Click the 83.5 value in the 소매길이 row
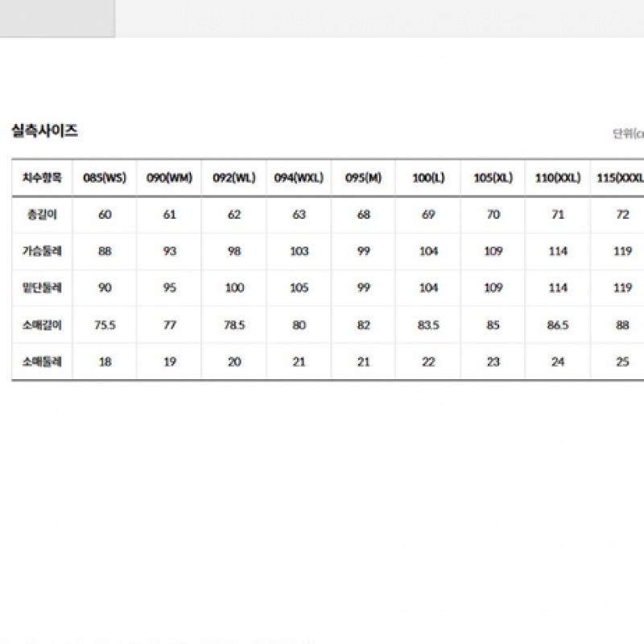This screenshot has height=644, width=644. (x=428, y=325)
